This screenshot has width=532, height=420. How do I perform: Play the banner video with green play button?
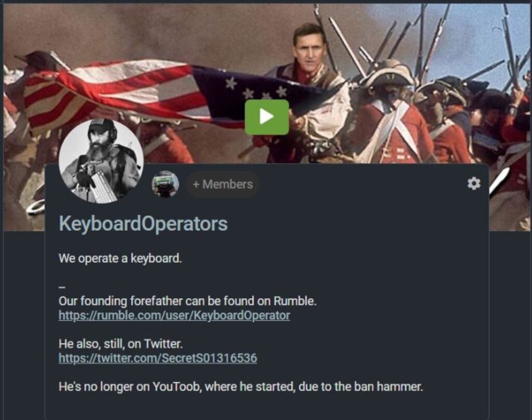[267, 117]
